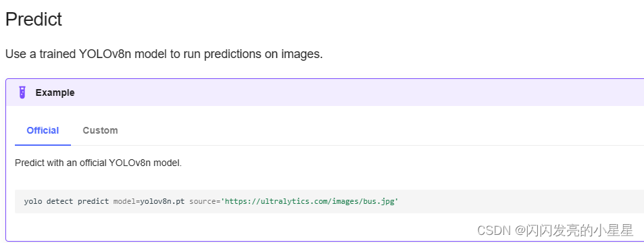This screenshot has width=644, height=243.
Task: Click the purple flask Example icon
Action: tap(22, 92)
